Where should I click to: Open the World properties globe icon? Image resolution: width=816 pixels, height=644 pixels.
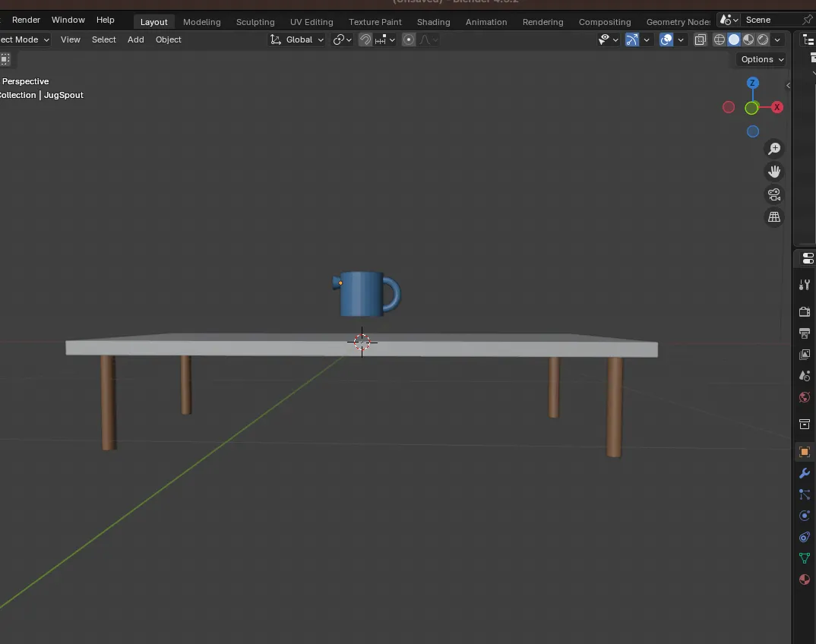[805, 397]
